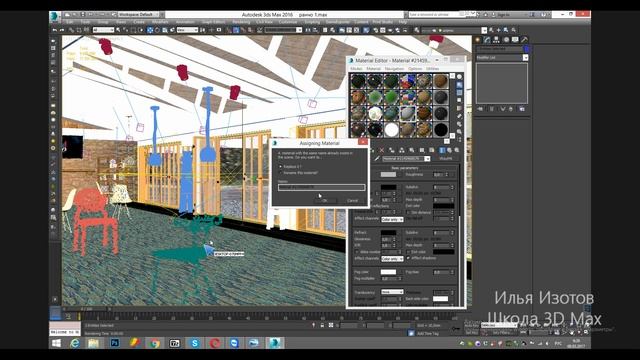Click the Reflect color swatch
The height and width of the screenshot is (360, 640).
pos(388,187)
